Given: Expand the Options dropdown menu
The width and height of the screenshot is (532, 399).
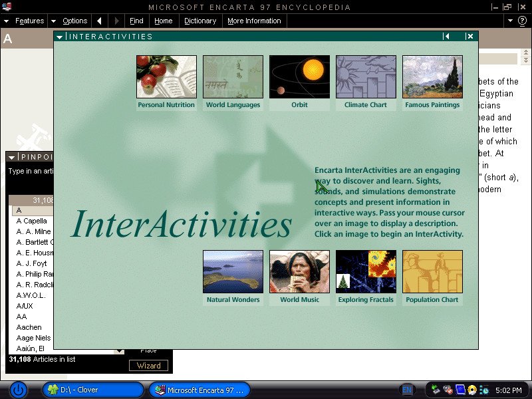Looking at the screenshot, I should click(x=69, y=21).
